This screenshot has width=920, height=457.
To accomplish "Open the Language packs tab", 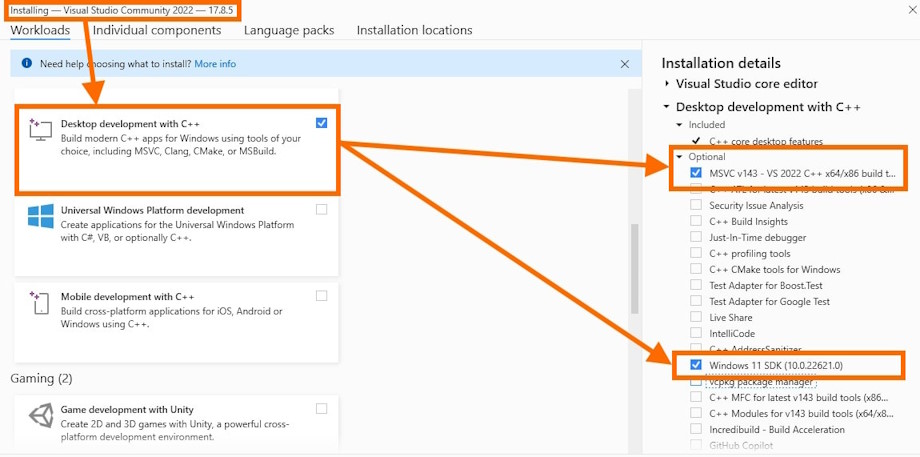I will [289, 30].
